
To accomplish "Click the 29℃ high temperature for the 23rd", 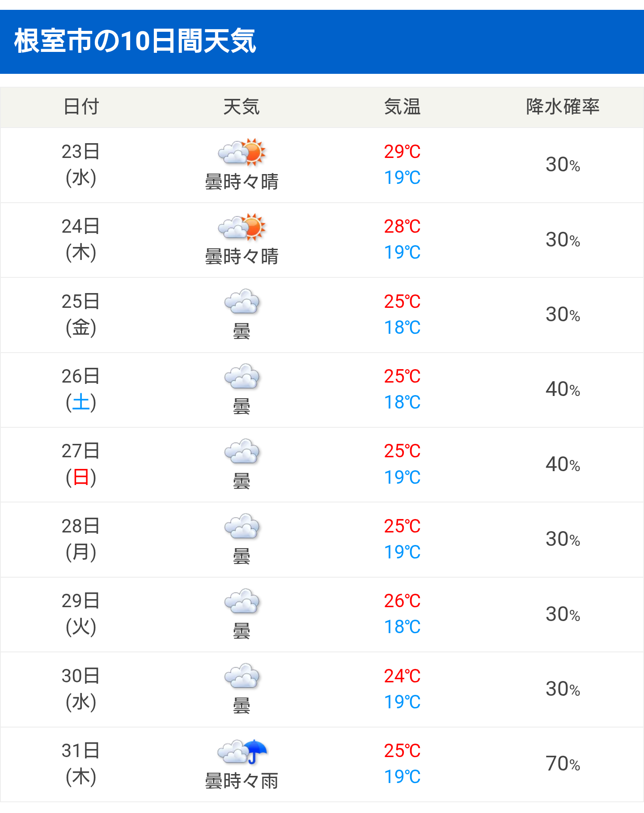I will (x=402, y=152).
